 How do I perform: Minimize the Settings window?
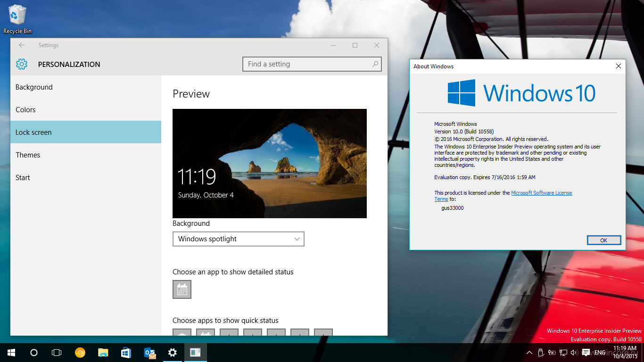(x=333, y=45)
